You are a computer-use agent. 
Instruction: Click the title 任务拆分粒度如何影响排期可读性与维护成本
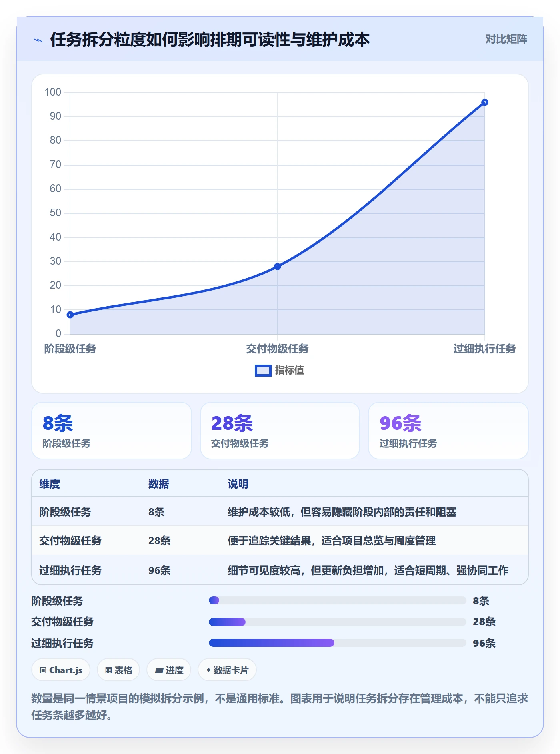[210, 40]
